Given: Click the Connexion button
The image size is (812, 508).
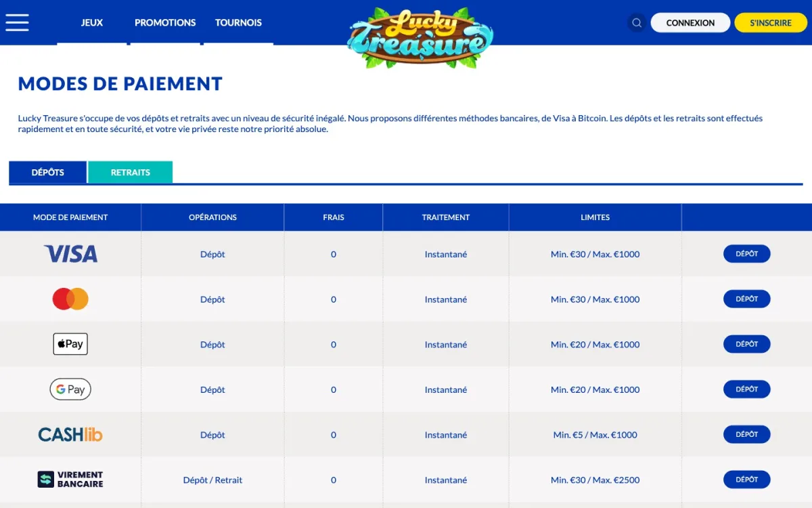Looking at the screenshot, I should [690, 22].
